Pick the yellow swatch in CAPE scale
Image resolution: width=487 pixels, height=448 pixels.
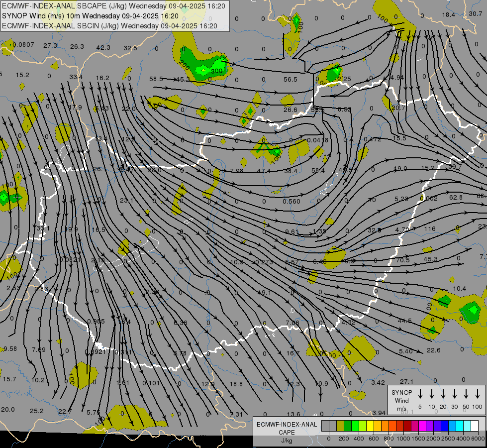point(370,426)
